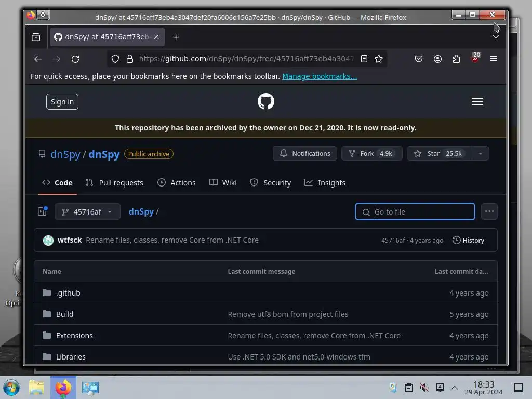Open the .github folder

[68, 293]
